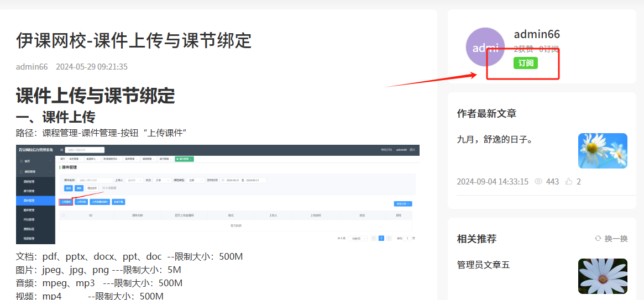Expand the 课程类型 dropdown showing 全部

(x=194, y=180)
